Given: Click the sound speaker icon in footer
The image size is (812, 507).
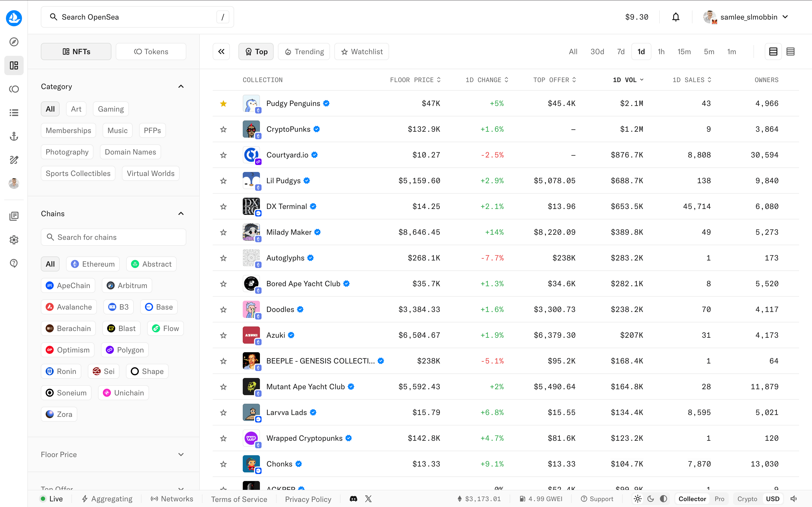Looking at the screenshot, I should click(793, 499).
